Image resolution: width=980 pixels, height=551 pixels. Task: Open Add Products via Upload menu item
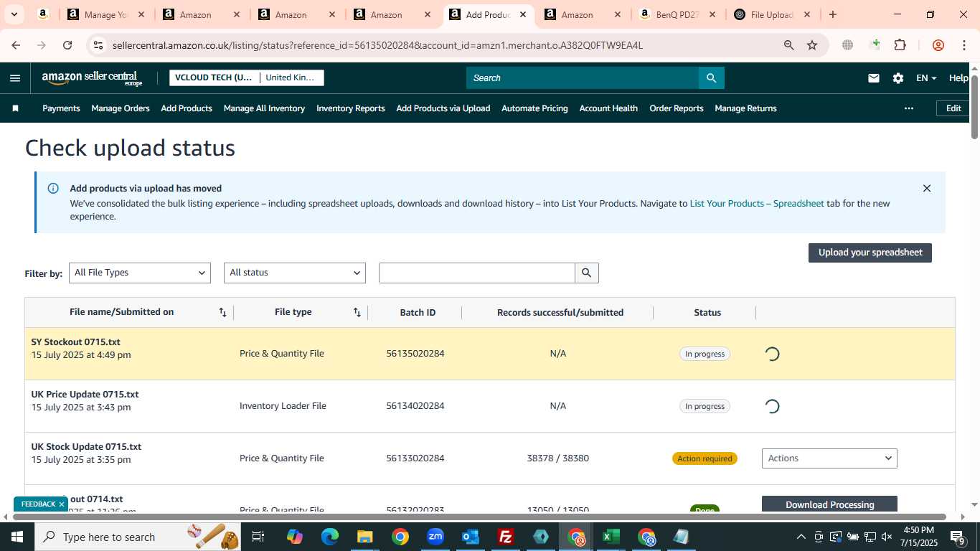tap(443, 108)
